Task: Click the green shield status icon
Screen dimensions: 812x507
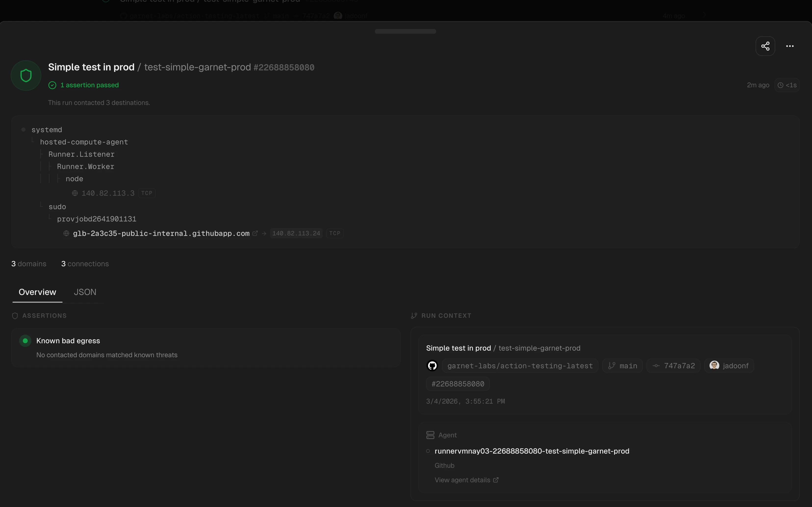Action: point(26,76)
